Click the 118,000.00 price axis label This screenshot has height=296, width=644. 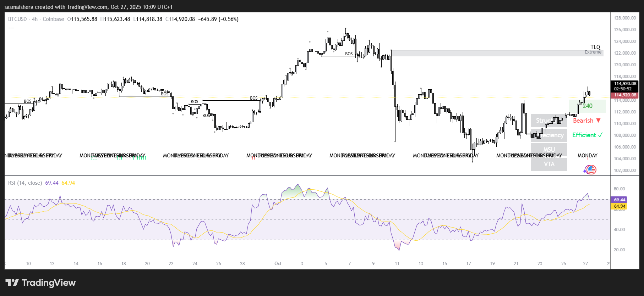coord(625,77)
